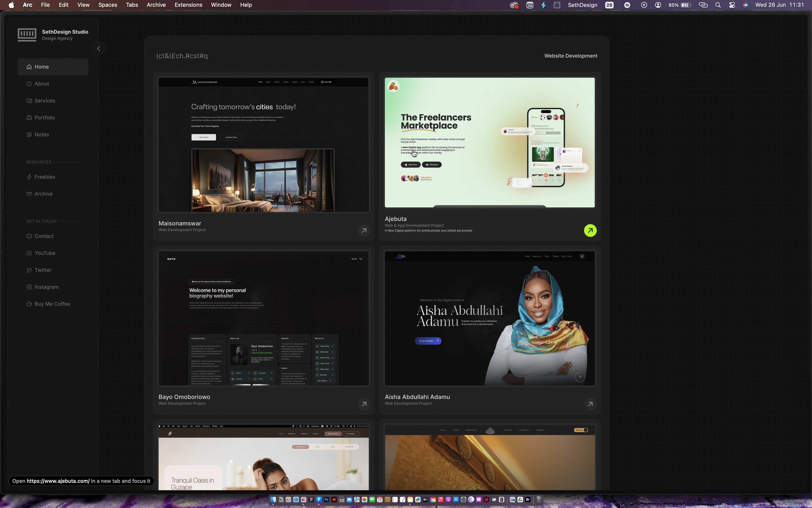Open the Home page in the sidebar
Viewport: 812px width, 508px height.
click(53, 67)
